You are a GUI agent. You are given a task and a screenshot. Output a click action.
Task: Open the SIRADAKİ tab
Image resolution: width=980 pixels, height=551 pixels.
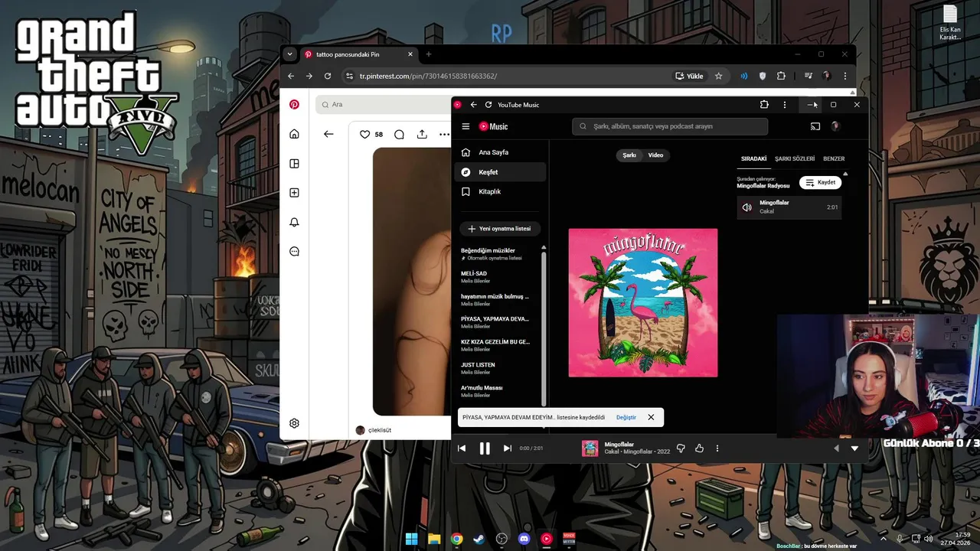click(x=753, y=158)
